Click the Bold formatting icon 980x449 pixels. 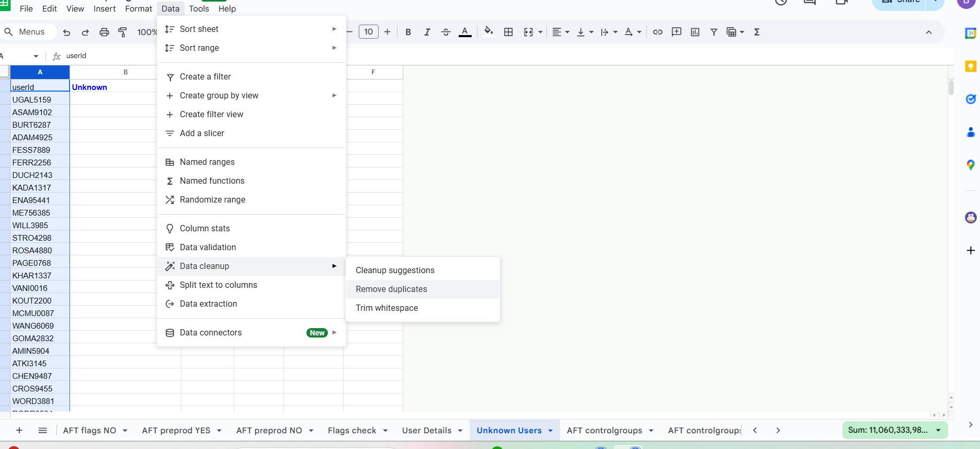pos(408,32)
